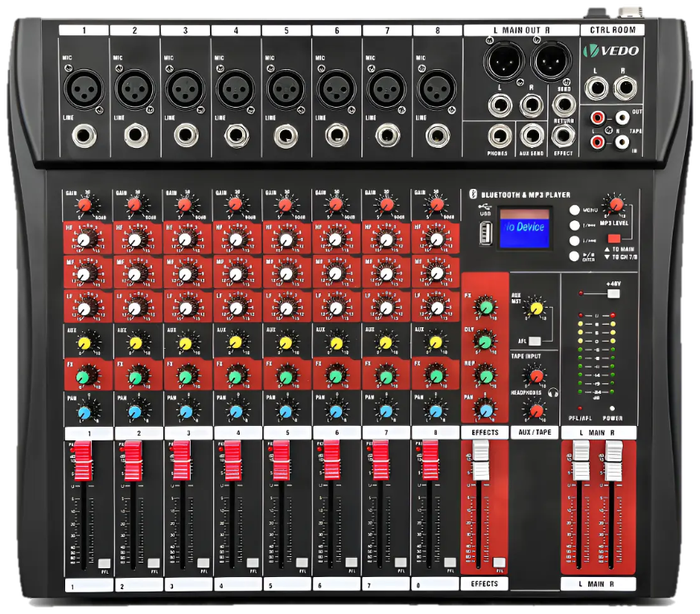Click the "BLUETOOTH & MP3 PLAYER" label
This screenshot has width=700, height=614.
[x=525, y=195]
